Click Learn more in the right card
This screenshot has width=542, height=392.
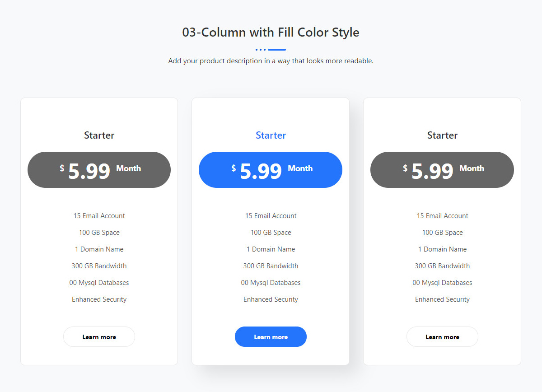442,337
